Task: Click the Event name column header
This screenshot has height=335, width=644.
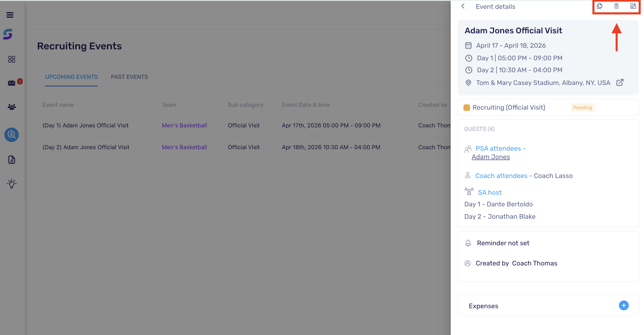Action: coord(58,105)
